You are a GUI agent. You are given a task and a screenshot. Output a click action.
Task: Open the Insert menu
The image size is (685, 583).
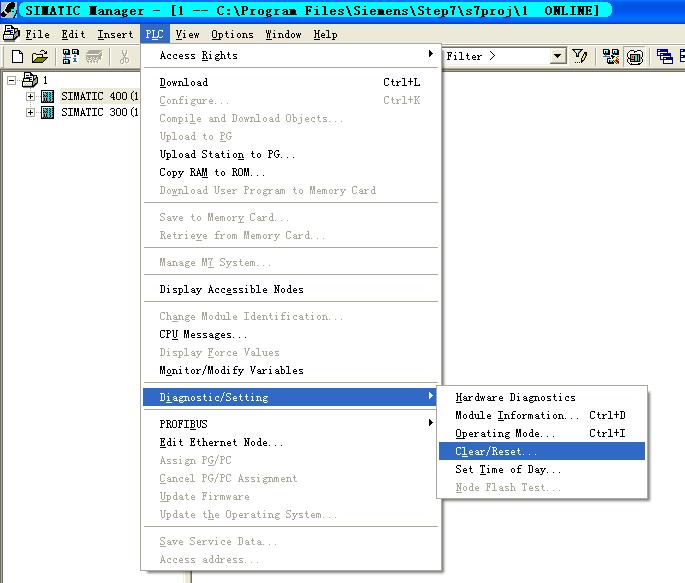115,34
